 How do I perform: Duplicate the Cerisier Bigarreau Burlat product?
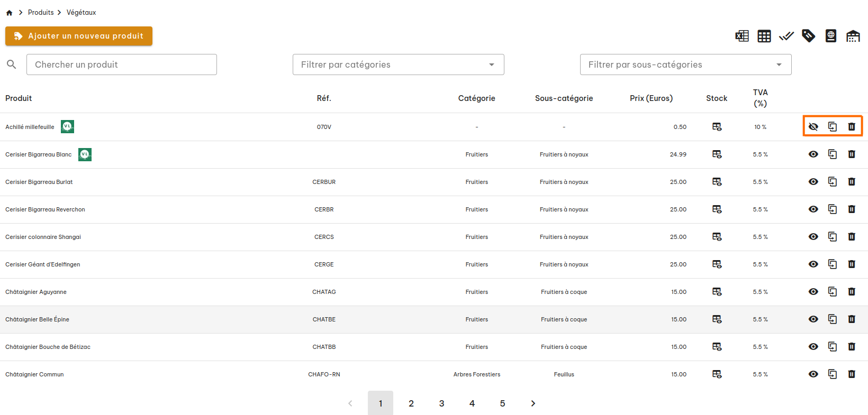click(x=833, y=182)
